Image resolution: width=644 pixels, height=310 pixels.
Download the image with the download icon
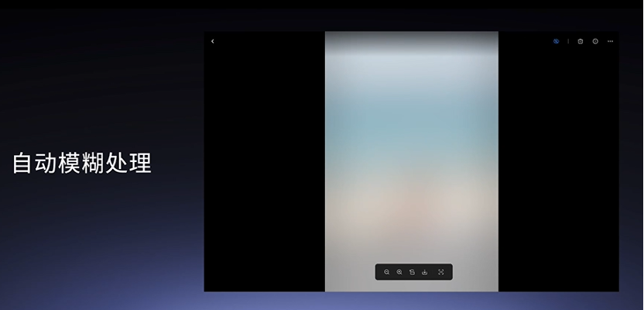(425, 272)
